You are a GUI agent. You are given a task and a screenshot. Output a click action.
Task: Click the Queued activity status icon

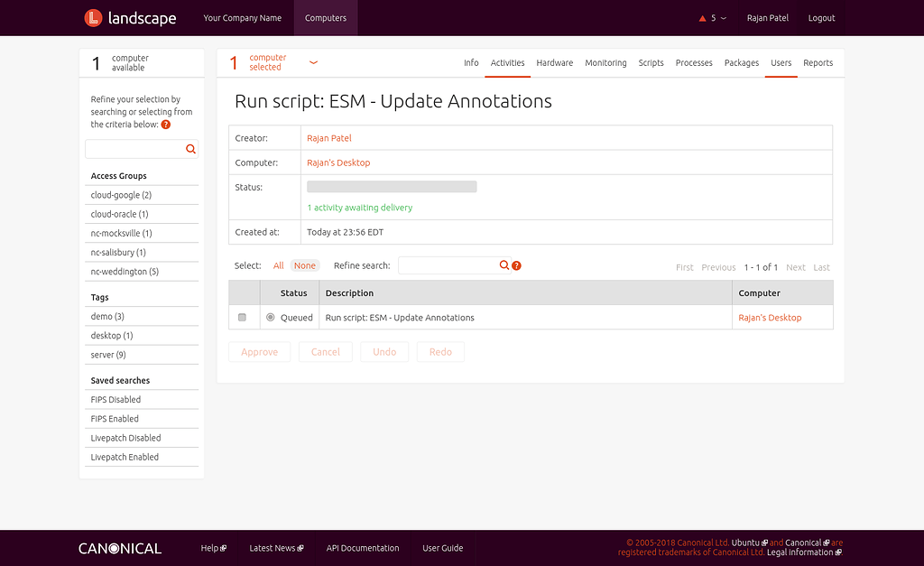[273, 317]
